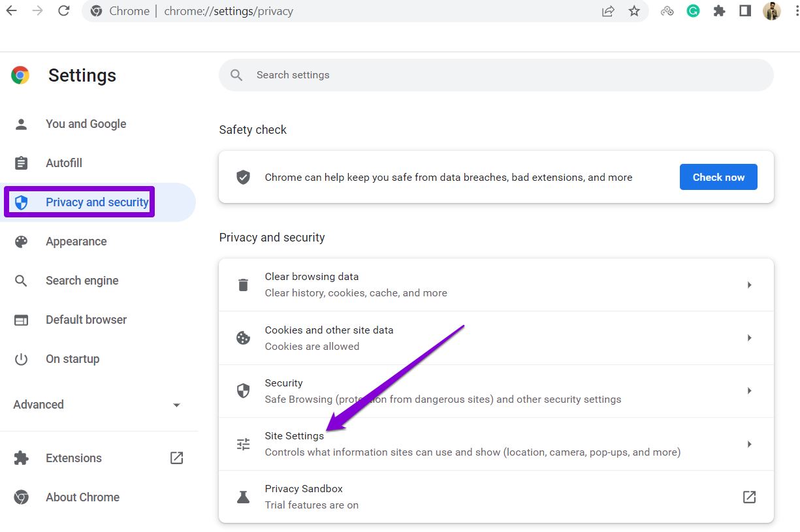Screen dimensions: 800x532
Task: Open You and Google section
Action: [98, 124]
